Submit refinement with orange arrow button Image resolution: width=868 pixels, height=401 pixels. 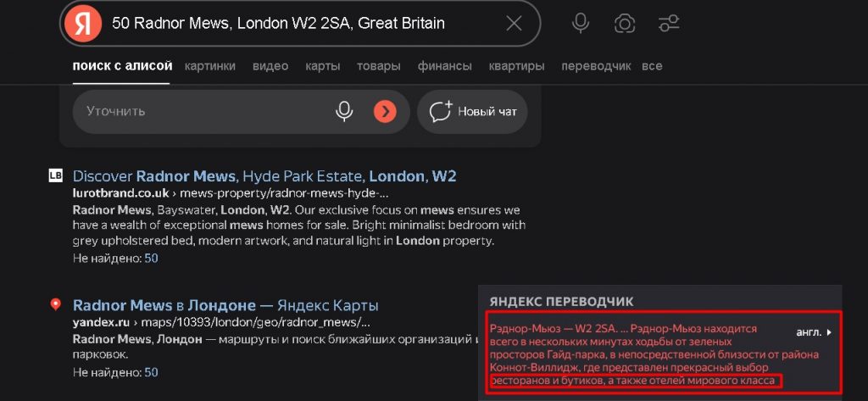(385, 112)
